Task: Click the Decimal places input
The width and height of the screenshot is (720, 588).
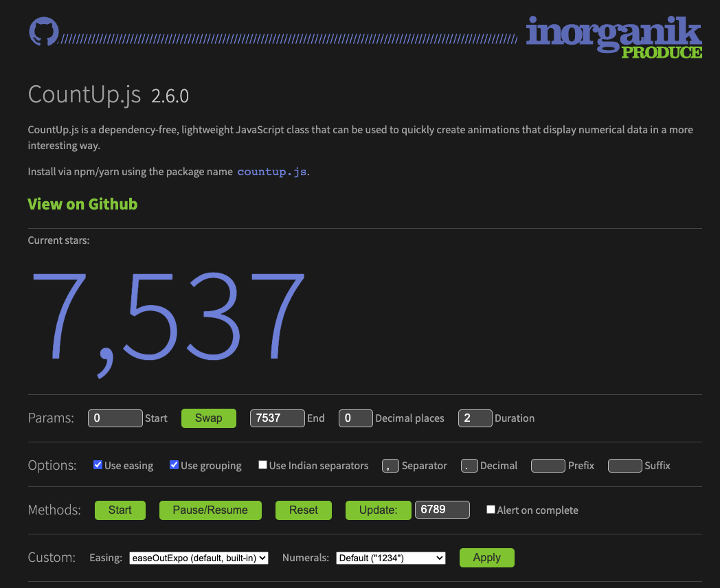Action: [356, 418]
